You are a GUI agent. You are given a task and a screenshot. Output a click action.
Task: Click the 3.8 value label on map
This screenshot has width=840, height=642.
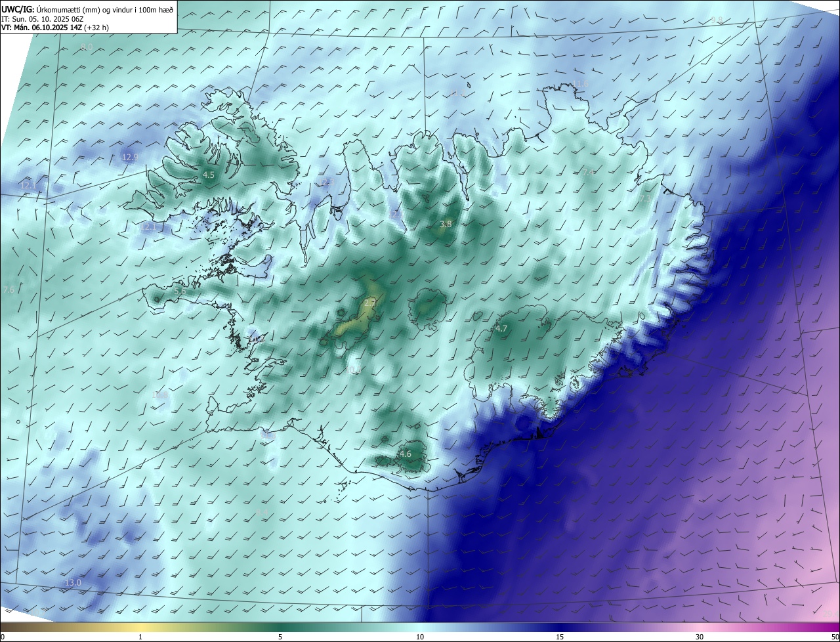[x=446, y=225]
